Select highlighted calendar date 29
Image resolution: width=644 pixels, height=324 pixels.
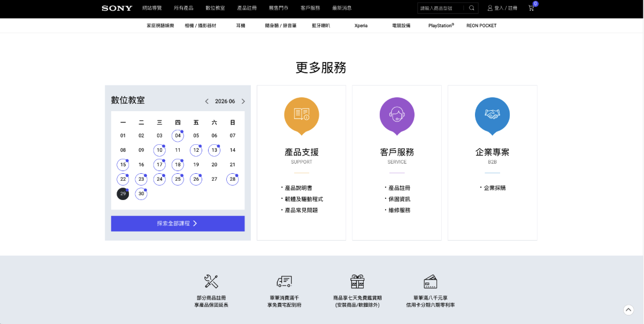pos(123,194)
